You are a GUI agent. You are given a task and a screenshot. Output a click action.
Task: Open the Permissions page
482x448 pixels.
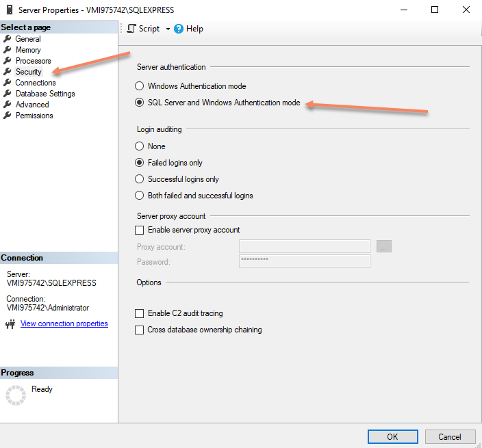pyautogui.click(x=34, y=116)
